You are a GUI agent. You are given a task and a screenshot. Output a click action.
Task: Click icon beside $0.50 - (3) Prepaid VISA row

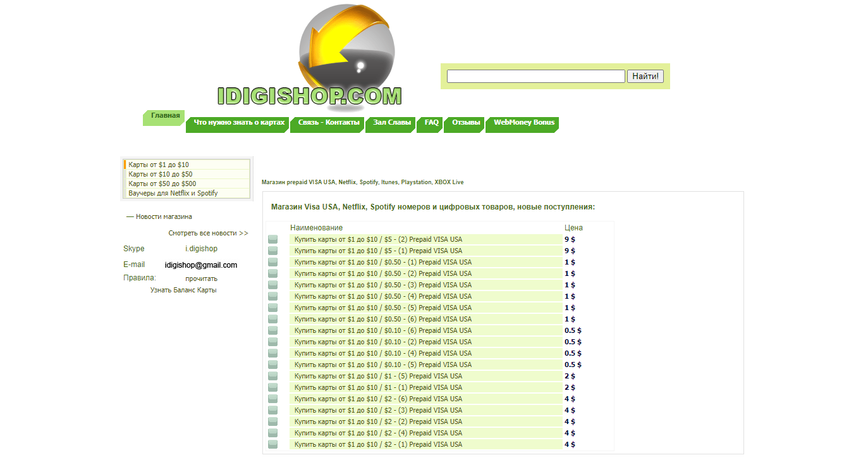coord(273,285)
